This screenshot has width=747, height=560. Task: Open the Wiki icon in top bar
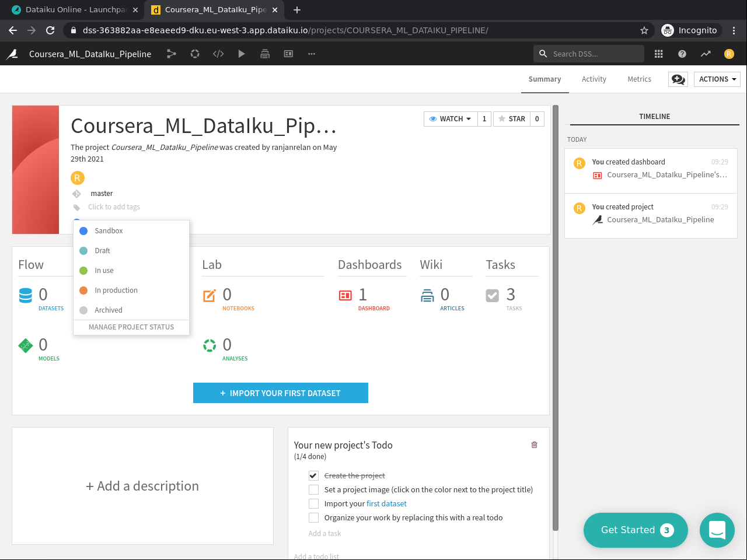tap(265, 54)
